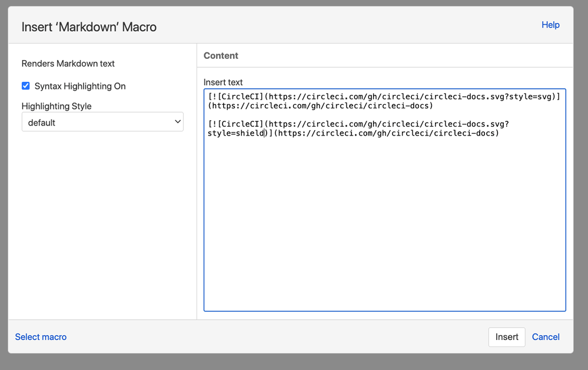Click the Insert button
This screenshot has height=370, width=588.
[x=507, y=337]
